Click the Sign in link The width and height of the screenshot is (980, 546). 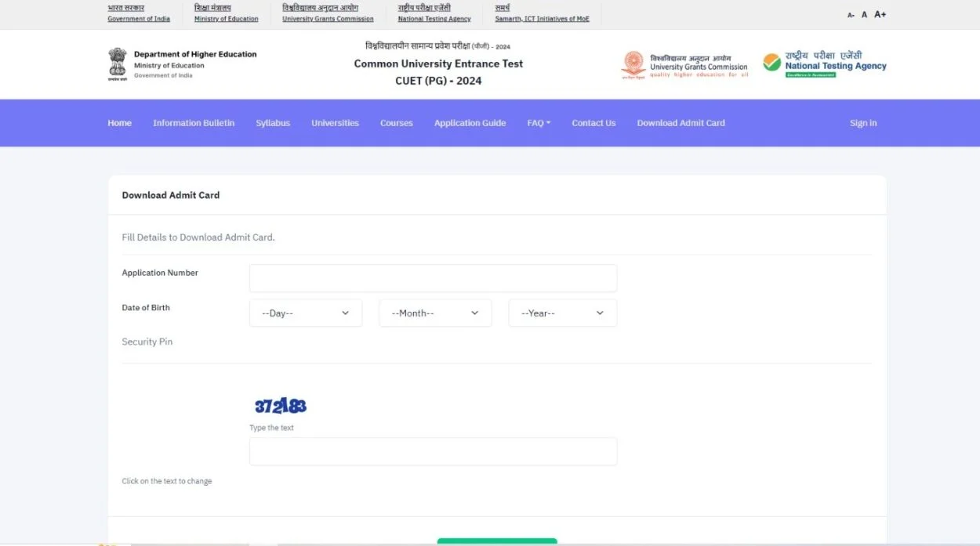click(863, 123)
